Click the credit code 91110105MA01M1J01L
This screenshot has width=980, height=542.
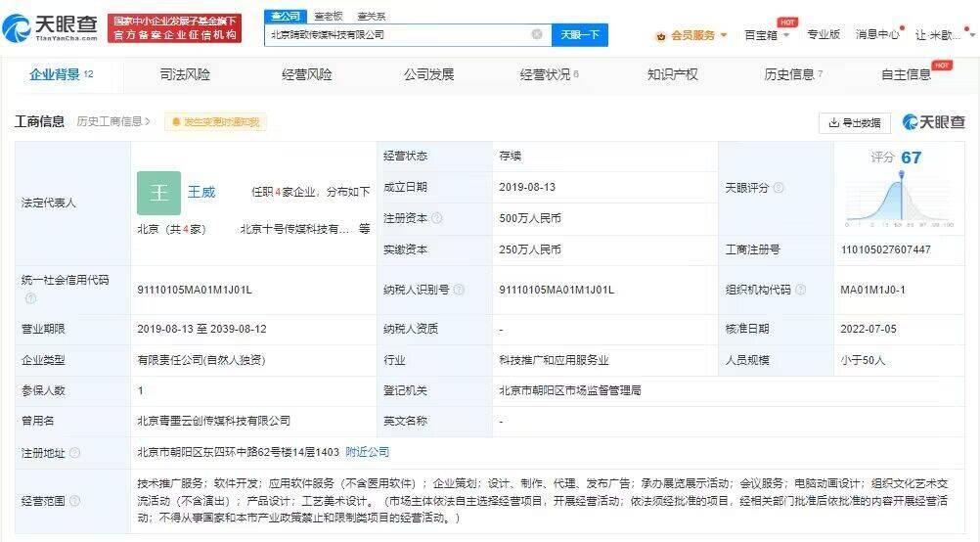195,290
